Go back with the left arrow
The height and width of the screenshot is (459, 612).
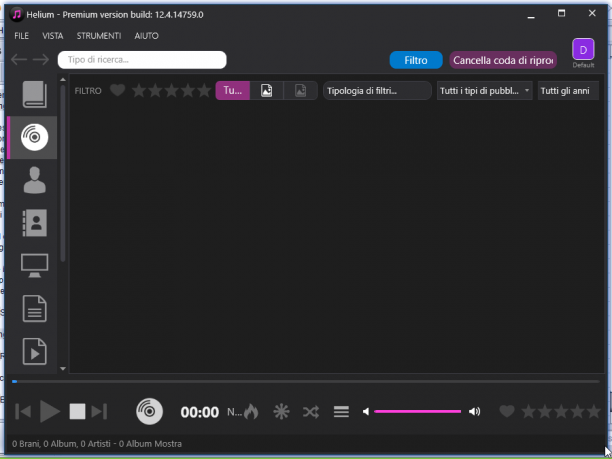[x=19, y=60]
